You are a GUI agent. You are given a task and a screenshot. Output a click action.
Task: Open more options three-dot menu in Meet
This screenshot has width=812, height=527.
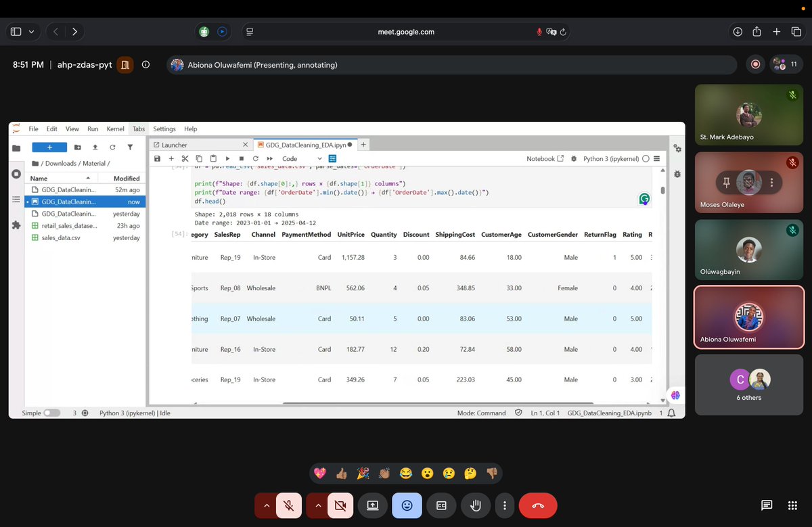click(x=505, y=505)
